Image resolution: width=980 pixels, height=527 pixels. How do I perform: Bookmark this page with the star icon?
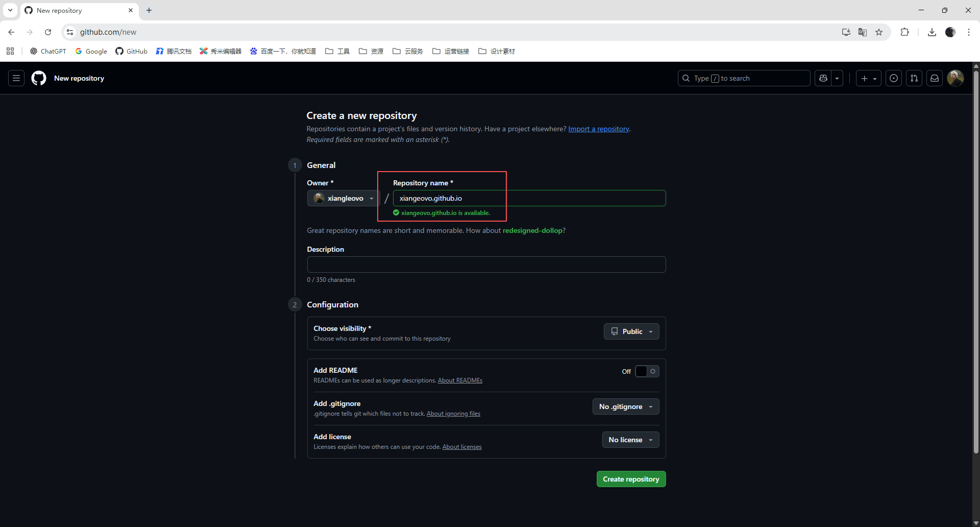879,32
